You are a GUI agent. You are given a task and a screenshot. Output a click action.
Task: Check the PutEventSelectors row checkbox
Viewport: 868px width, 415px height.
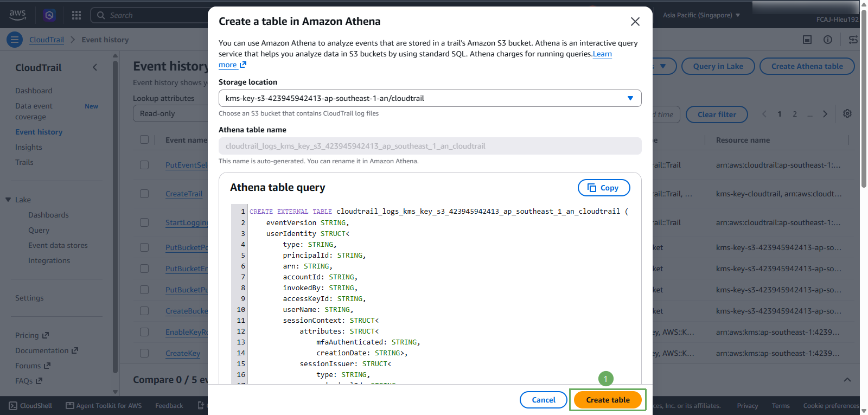[144, 165]
